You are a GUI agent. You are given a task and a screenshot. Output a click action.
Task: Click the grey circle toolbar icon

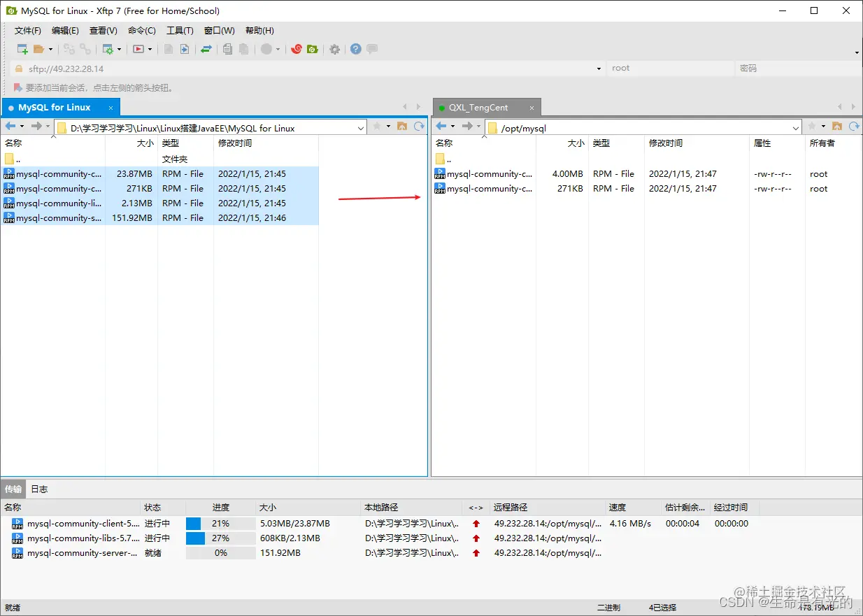coord(266,49)
